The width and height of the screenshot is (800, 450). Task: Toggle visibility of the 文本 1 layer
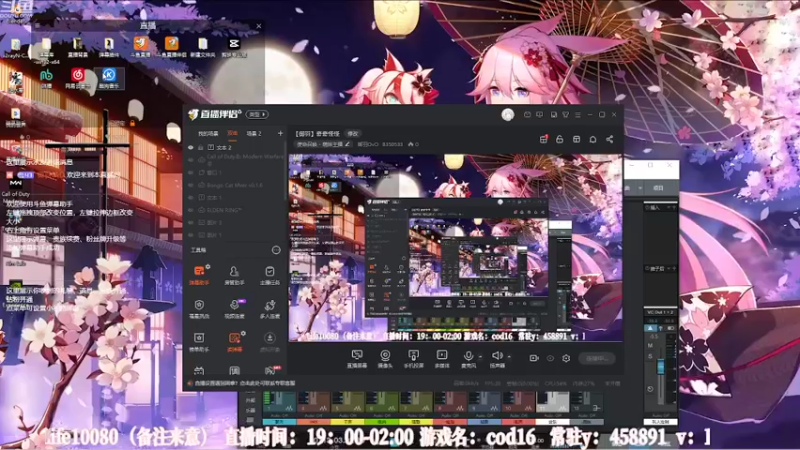pos(191,197)
